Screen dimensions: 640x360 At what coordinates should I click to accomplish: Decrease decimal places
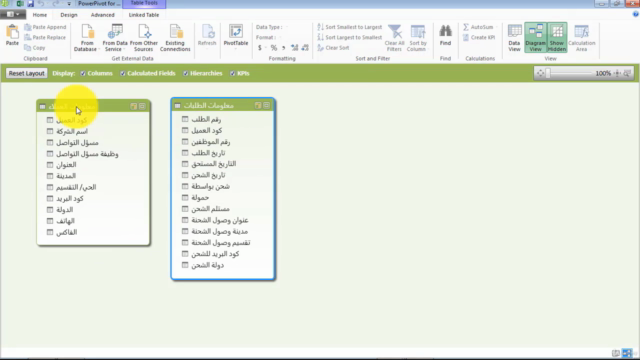tap(305, 48)
